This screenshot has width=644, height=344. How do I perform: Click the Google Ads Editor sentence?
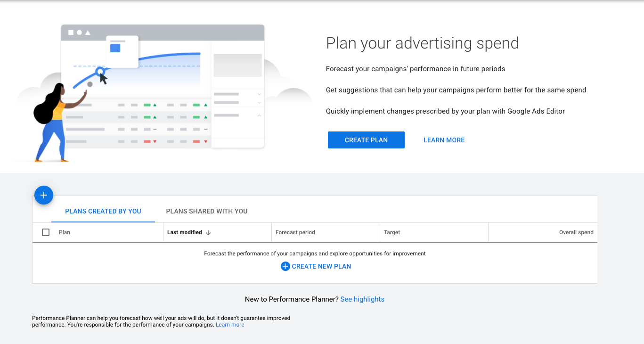pos(445,111)
